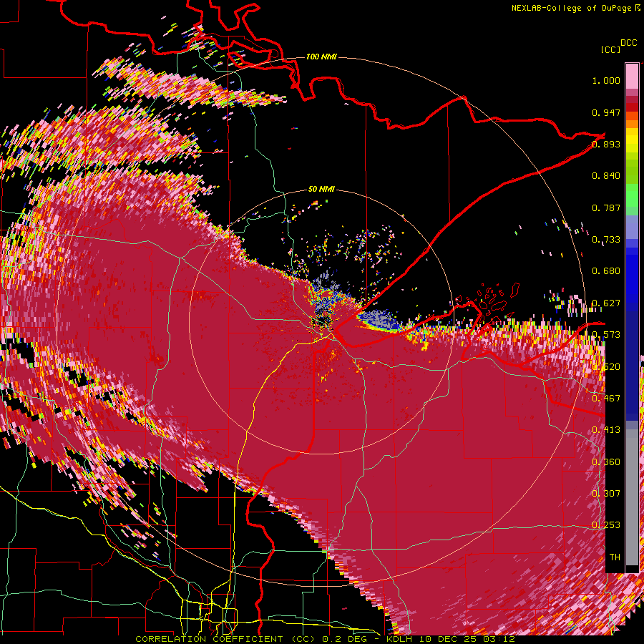Screen dimensions: 644x644
Task: Click the CORRELATION COEFFICIENT (CC) product title
Action: [x=225, y=639]
